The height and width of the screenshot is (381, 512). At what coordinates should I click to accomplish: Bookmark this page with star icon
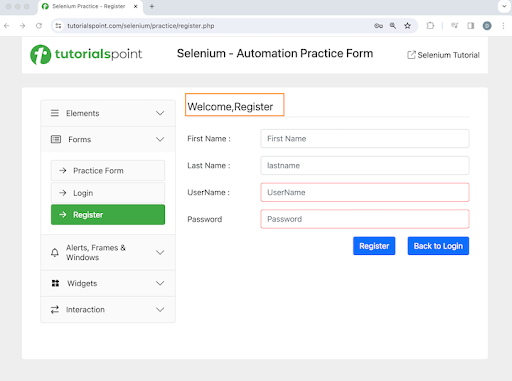(x=407, y=26)
